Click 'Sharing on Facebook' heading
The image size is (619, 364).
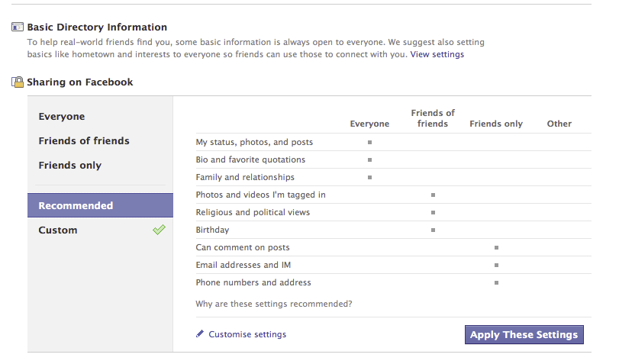[79, 82]
